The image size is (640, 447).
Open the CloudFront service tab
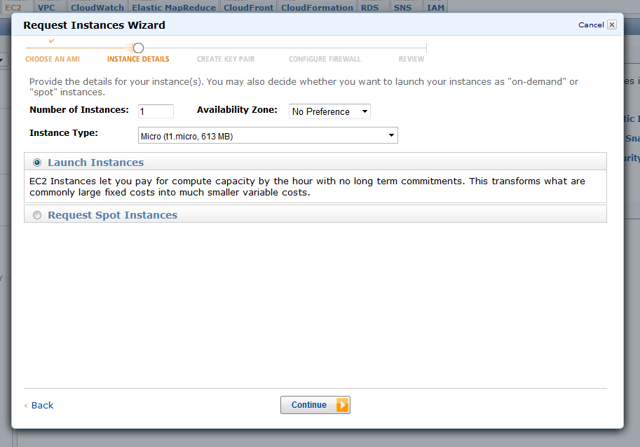tap(249, 7)
